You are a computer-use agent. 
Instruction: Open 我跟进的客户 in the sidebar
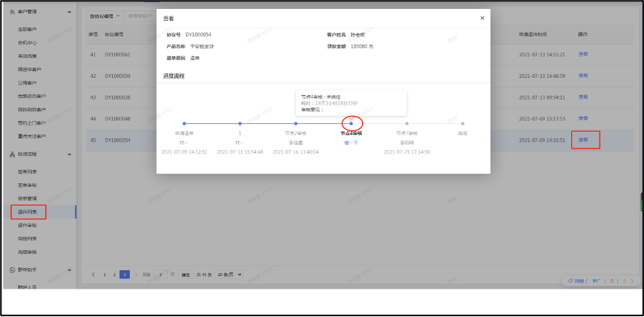pos(32,97)
